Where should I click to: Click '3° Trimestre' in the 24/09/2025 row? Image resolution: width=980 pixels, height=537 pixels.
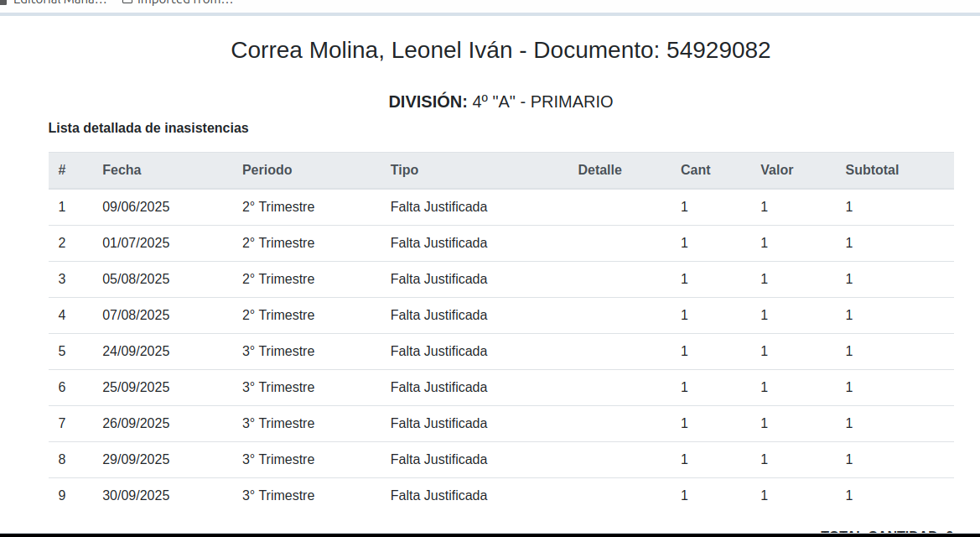coord(278,352)
